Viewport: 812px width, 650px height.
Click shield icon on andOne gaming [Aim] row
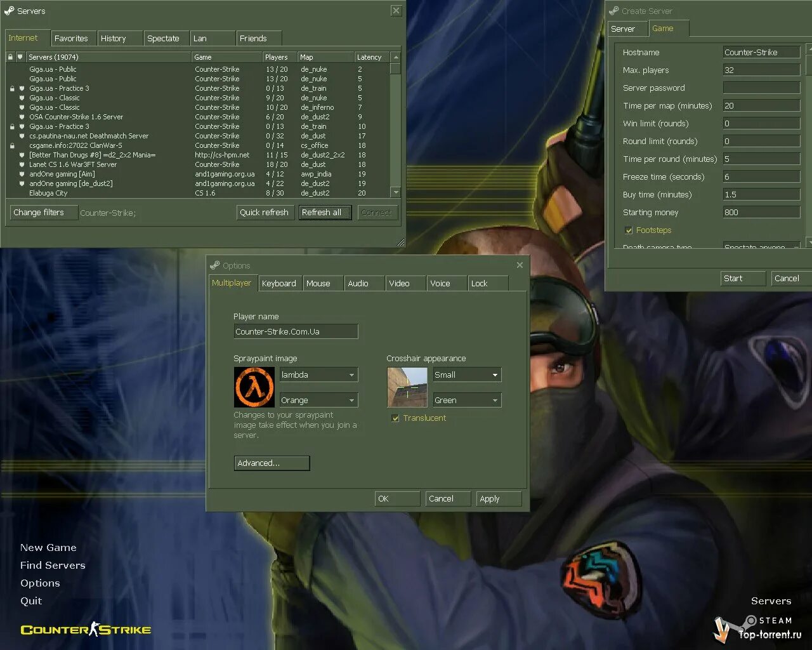(22, 175)
